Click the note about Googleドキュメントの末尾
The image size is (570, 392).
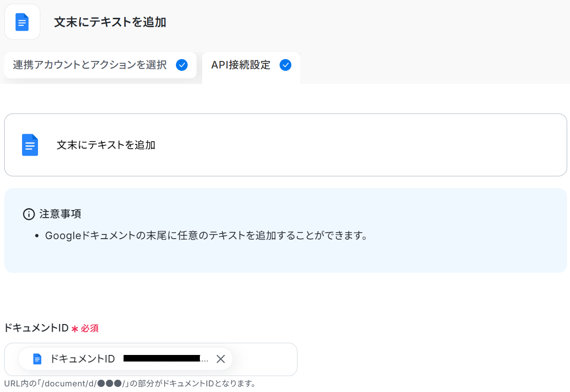(205, 235)
